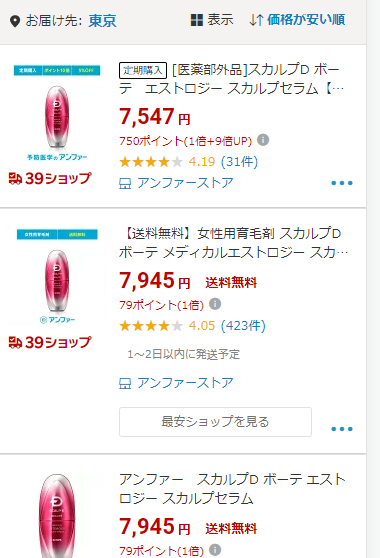Click the shop icon beside the second product's アンファーストア
Screen dimensions: 380x558
tap(125, 383)
